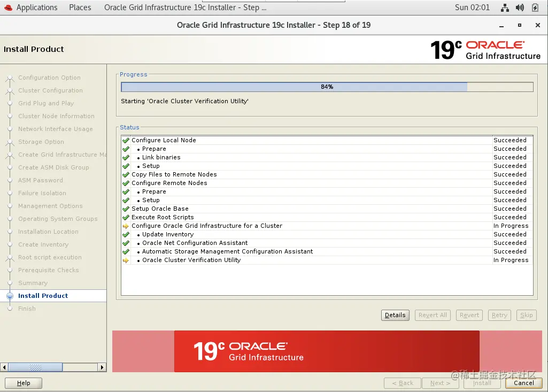
Task: Click the Oracle 19c Grid Infrastructure banner
Action: pos(327,351)
